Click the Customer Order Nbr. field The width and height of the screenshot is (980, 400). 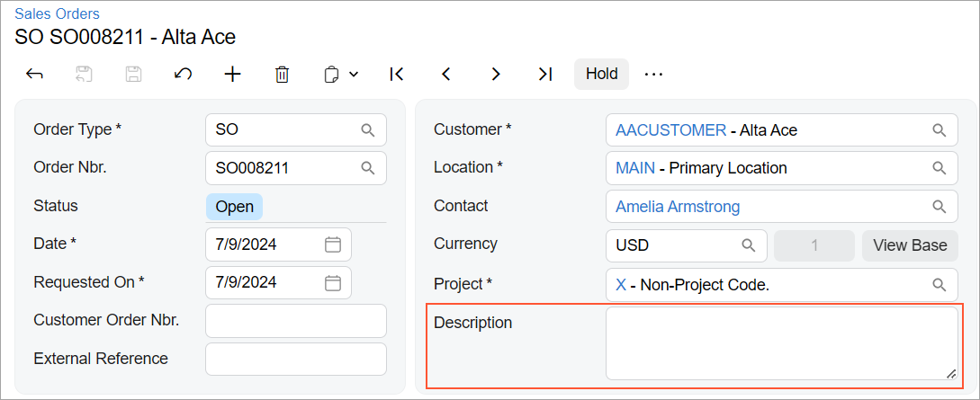295,320
